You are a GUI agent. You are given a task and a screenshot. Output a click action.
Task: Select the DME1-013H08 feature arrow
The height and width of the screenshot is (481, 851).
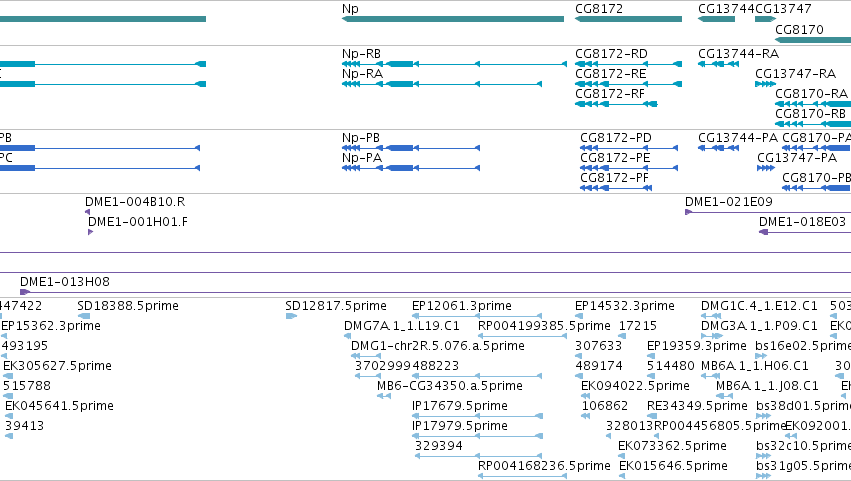click(25, 292)
